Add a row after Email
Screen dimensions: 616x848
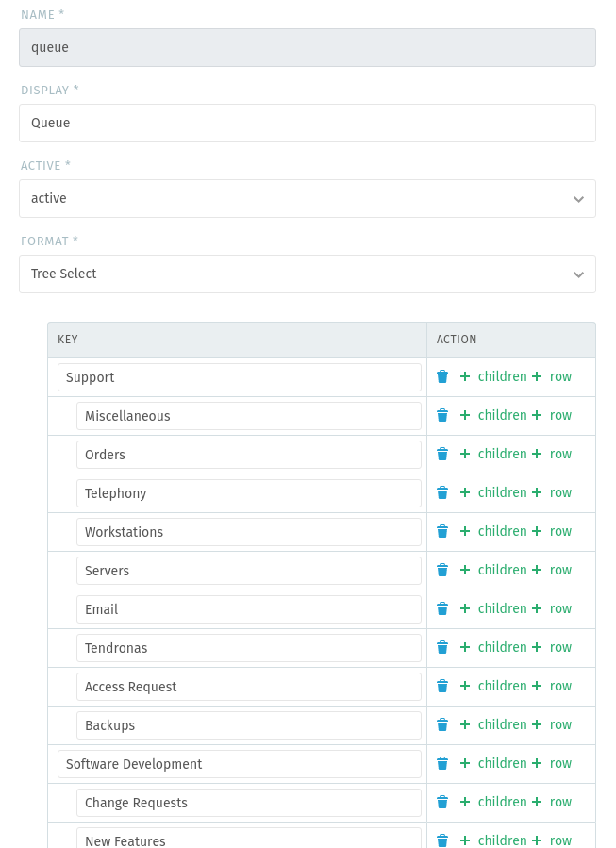pyautogui.click(x=552, y=608)
